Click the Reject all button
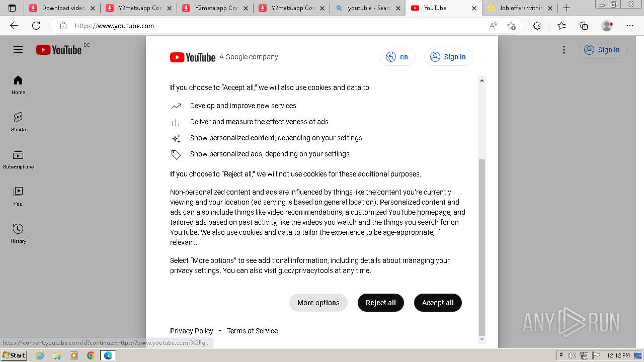The width and height of the screenshot is (644, 362). click(381, 303)
